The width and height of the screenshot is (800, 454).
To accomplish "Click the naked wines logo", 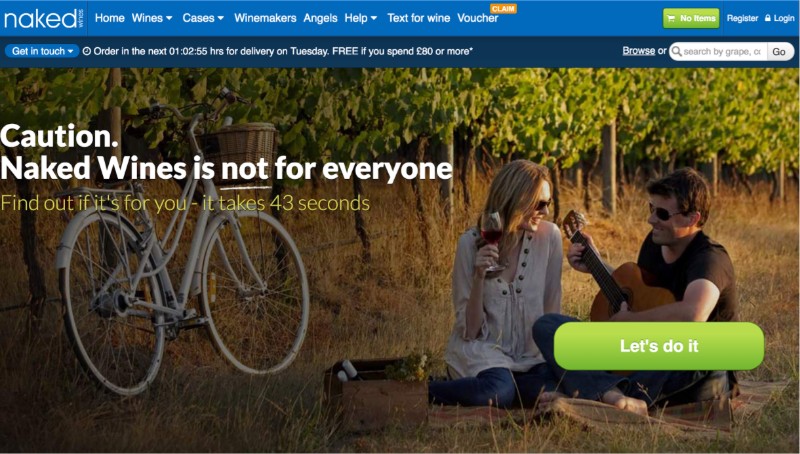I will tap(43, 18).
